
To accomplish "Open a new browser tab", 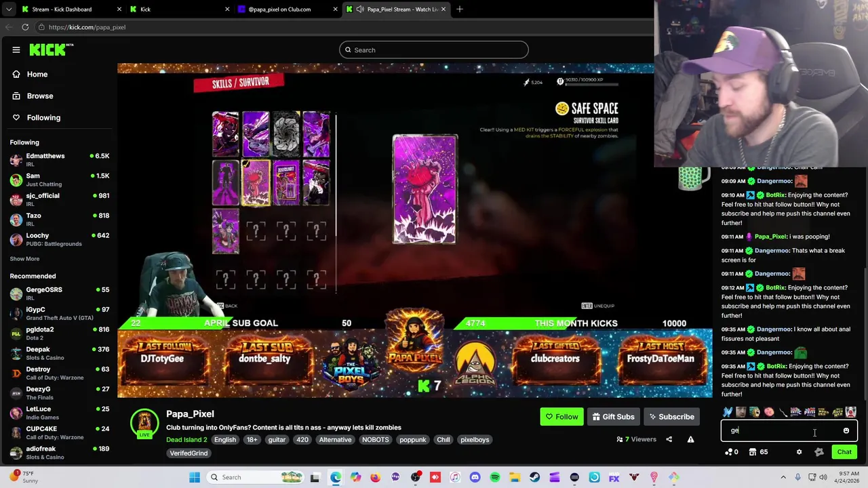I will [460, 9].
